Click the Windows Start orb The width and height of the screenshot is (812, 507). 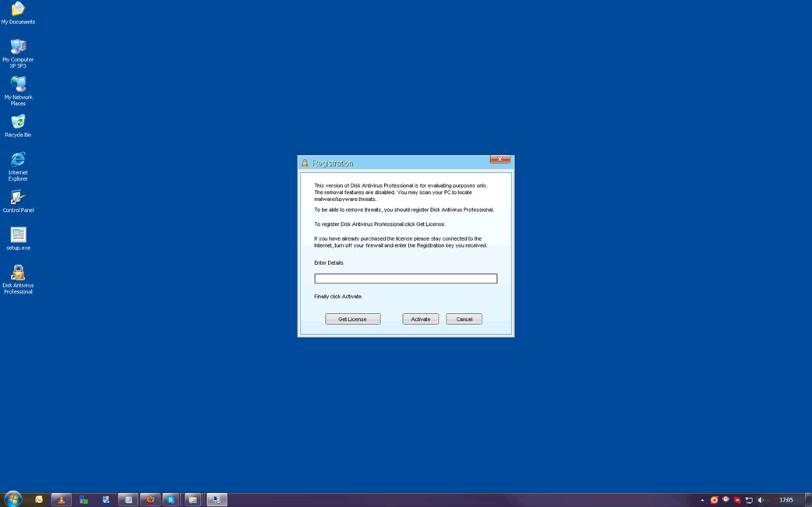click(12, 499)
